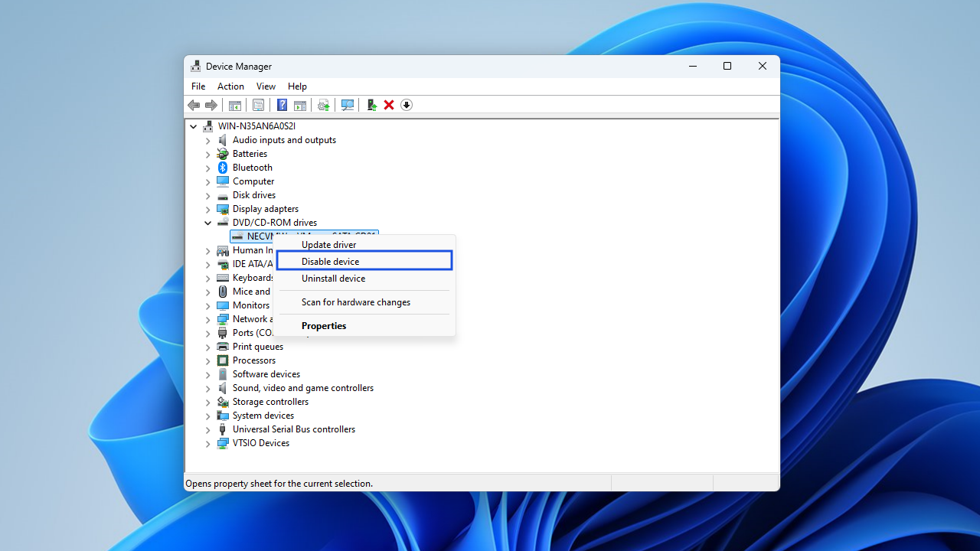Click the black down-arrow Disable device toolbar icon
This screenshot has height=551, width=980.
pos(407,105)
